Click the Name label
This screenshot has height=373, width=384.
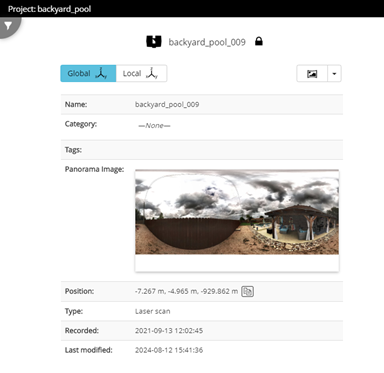pos(76,104)
